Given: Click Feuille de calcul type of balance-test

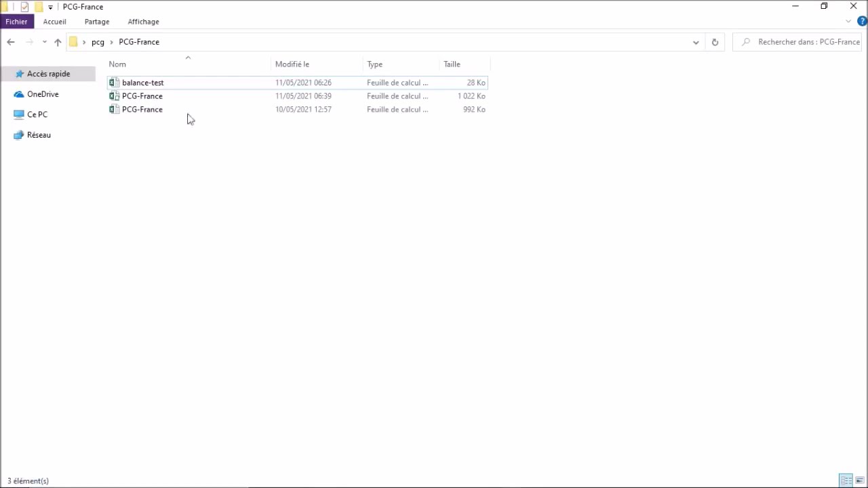Looking at the screenshot, I should (x=397, y=83).
